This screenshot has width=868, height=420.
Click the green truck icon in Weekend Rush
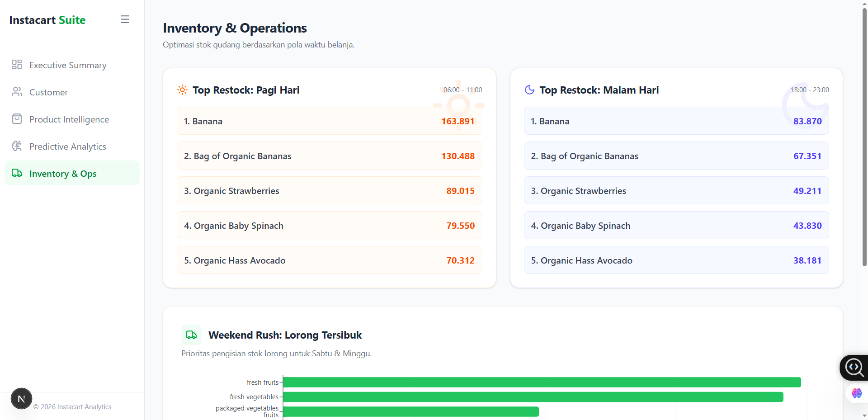[x=191, y=335]
